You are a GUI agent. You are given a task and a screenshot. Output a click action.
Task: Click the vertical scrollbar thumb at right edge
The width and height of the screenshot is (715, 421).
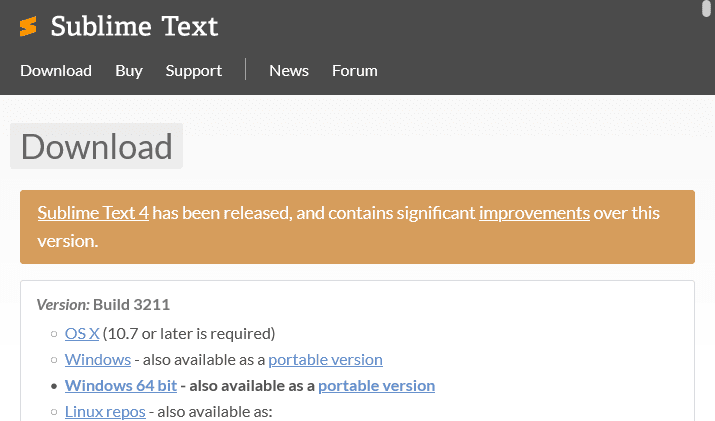pyautogui.click(x=708, y=10)
